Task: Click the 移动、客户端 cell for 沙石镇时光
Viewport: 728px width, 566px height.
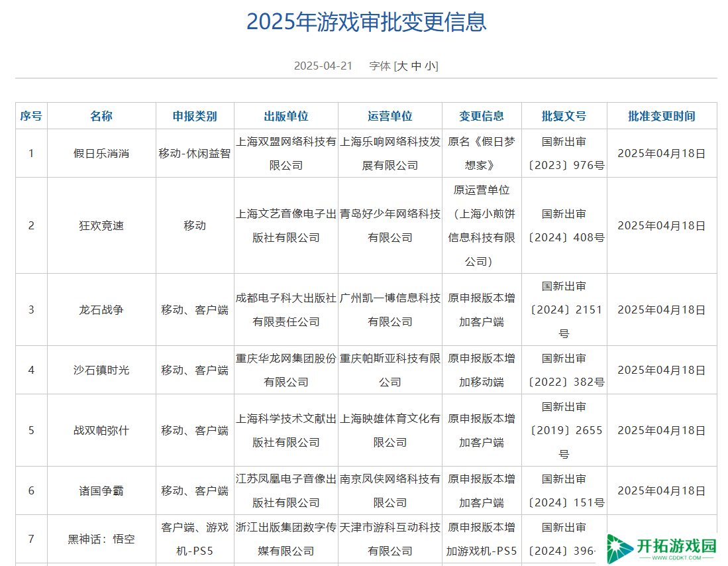Action: click(195, 370)
